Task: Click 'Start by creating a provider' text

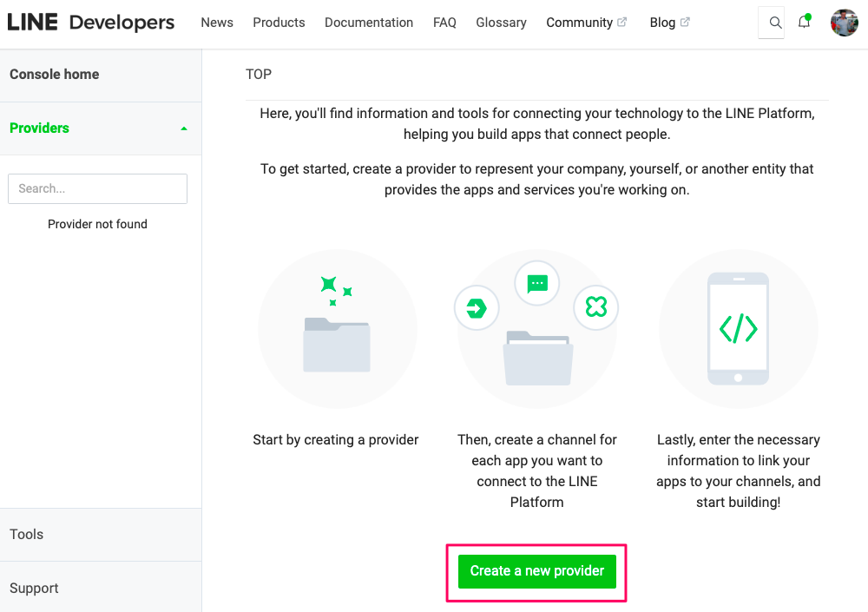Action: pyautogui.click(x=335, y=440)
